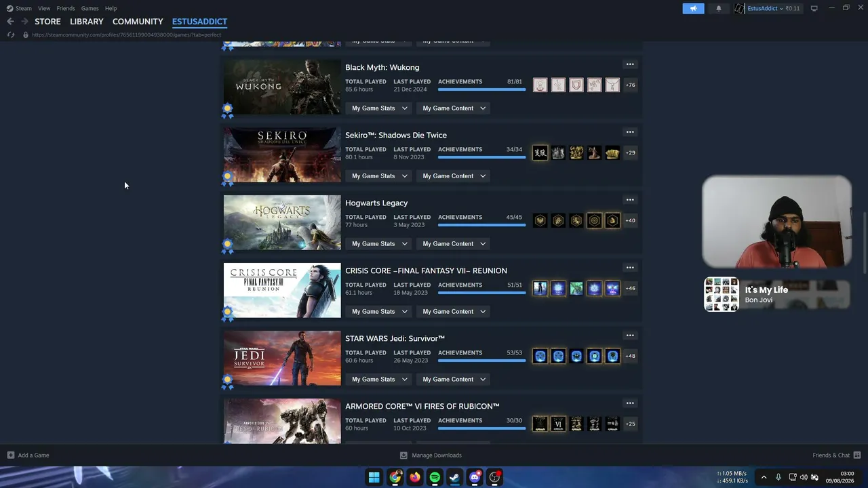Expand My Game Content for Sekiro

pyautogui.click(x=454, y=176)
